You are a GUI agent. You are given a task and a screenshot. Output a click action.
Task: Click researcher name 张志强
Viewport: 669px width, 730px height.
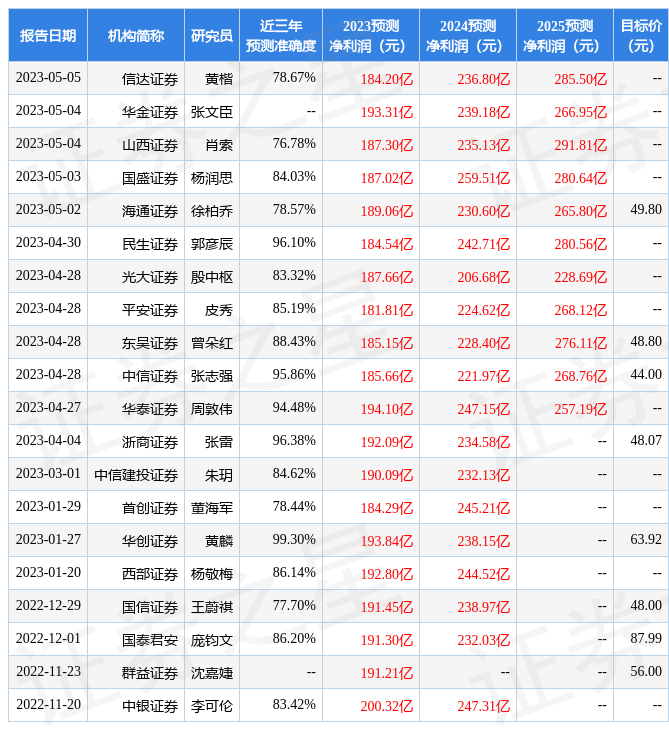click(212, 376)
